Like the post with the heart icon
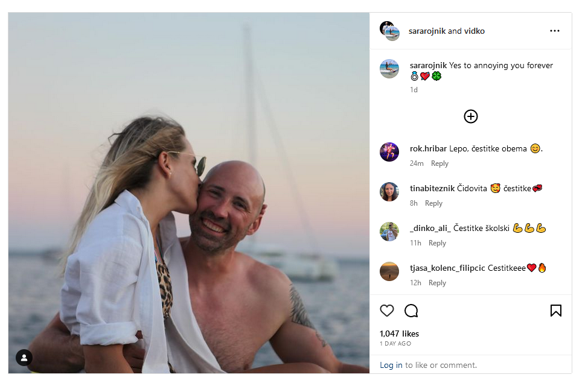 coord(387,311)
